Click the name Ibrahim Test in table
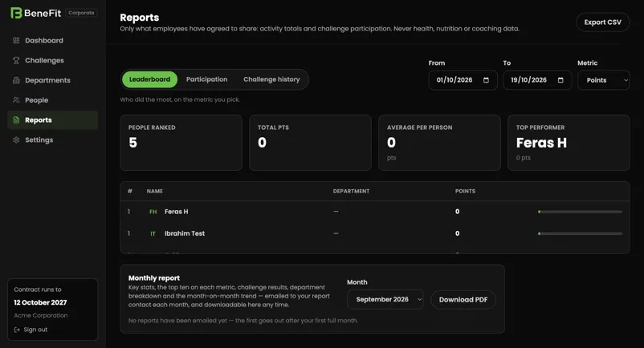This screenshot has width=644, height=348. point(185,233)
